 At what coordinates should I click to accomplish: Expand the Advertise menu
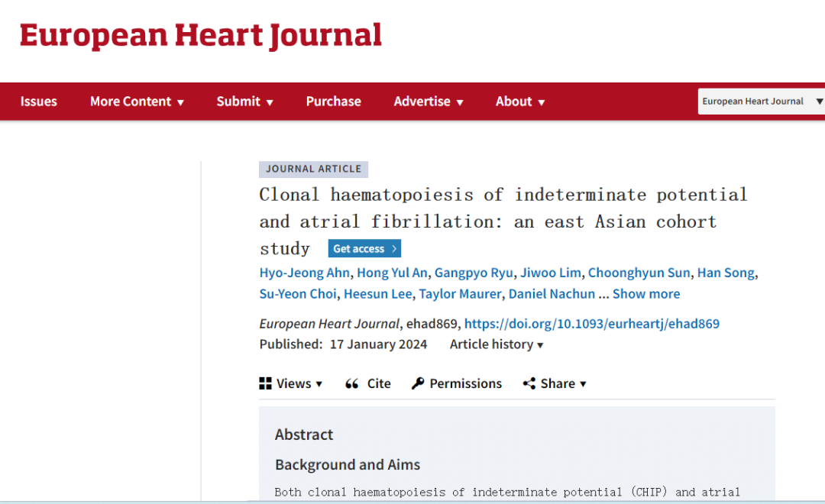pyautogui.click(x=429, y=101)
